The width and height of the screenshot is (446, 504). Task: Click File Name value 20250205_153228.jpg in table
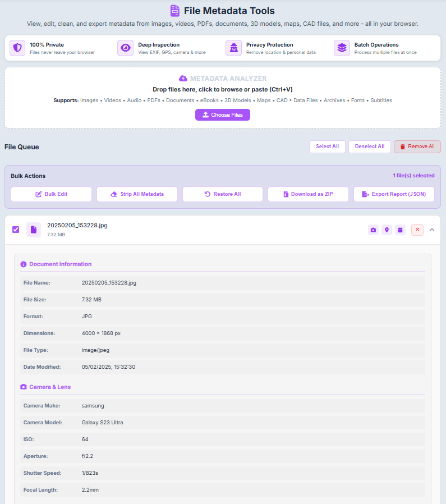pos(109,283)
